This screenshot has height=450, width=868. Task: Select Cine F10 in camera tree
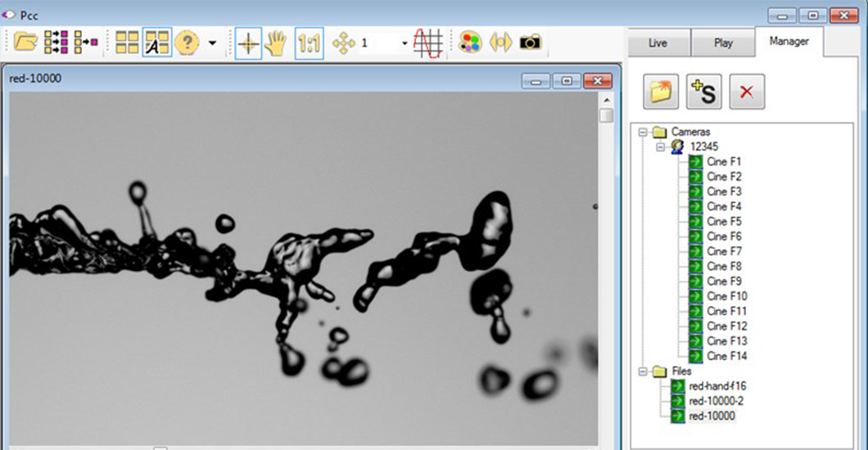[727, 296]
